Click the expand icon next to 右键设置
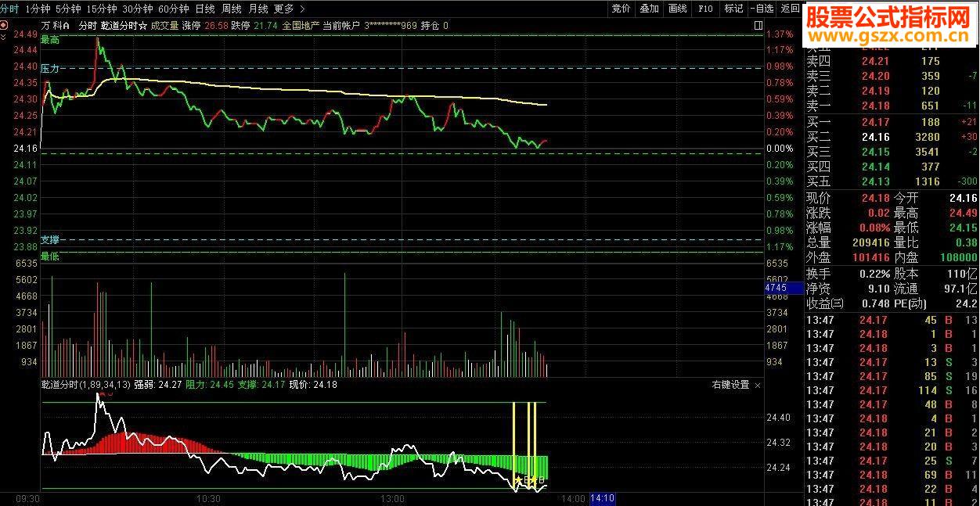The height and width of the screenshot is (506, 980). tap(758, 386)
